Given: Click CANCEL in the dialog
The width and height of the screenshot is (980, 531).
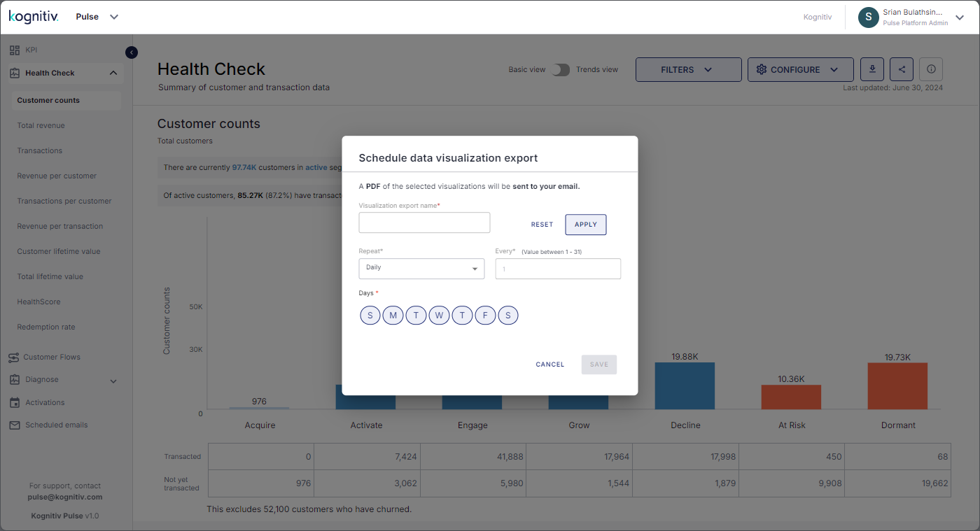Looking at the screenshot, I should 550,364.
